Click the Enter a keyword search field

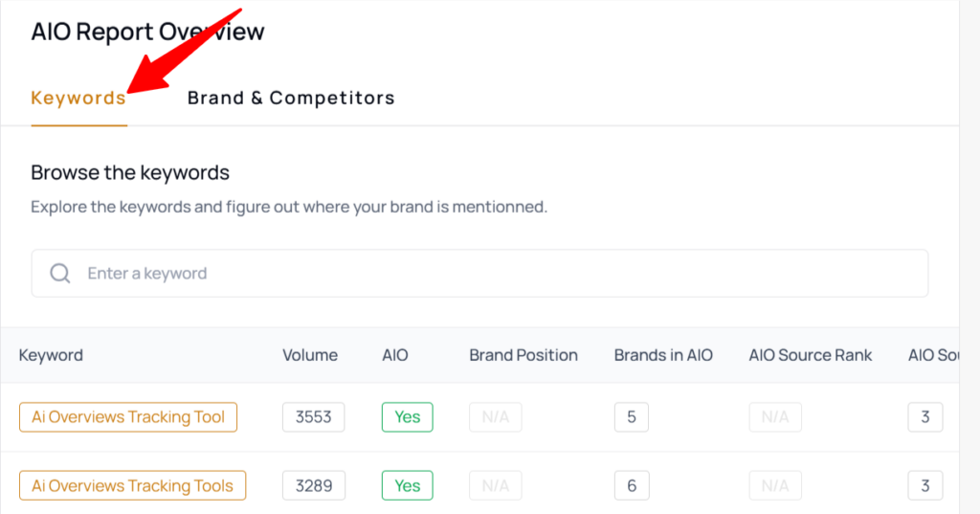(x=498, y=274)
